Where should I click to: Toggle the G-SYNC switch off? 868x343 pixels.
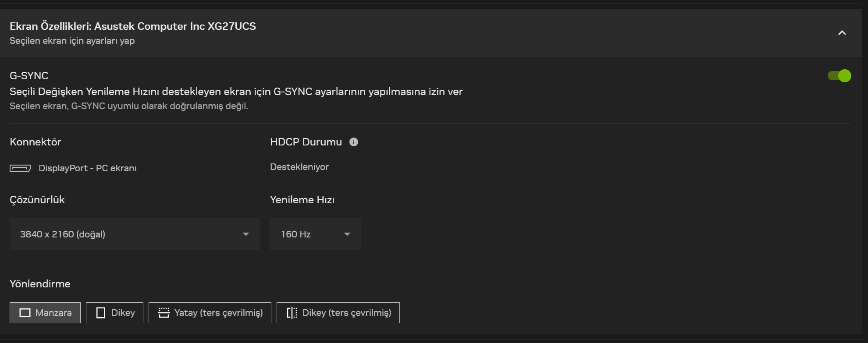(x=839, y=76)
